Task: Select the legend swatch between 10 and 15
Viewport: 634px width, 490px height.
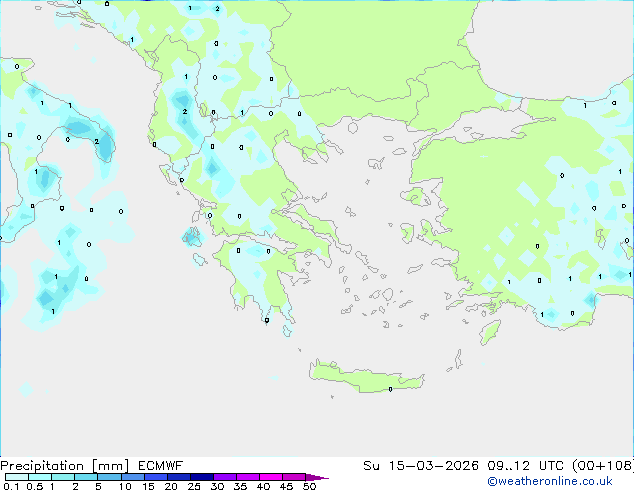Action: click(x=133, y=477)
